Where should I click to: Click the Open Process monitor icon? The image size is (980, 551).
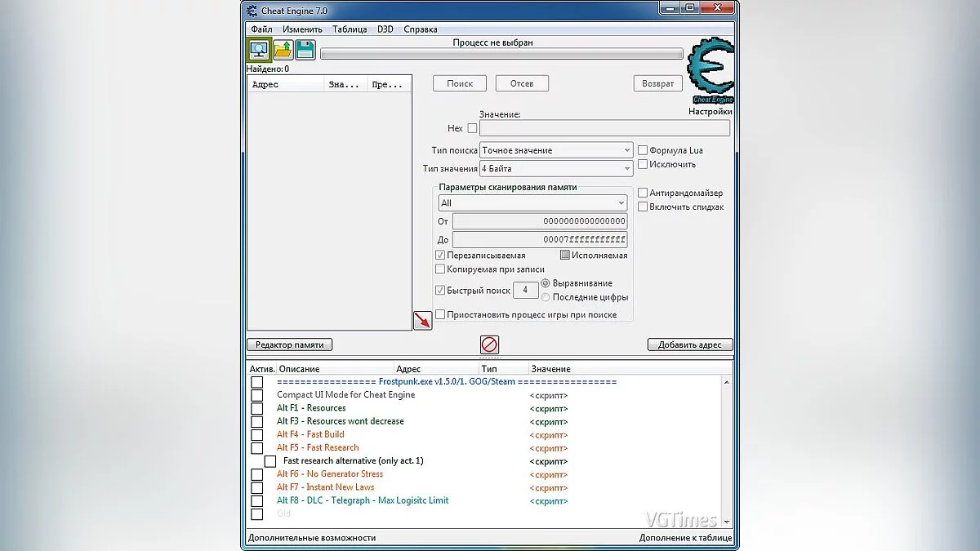[x=259, y=50]
